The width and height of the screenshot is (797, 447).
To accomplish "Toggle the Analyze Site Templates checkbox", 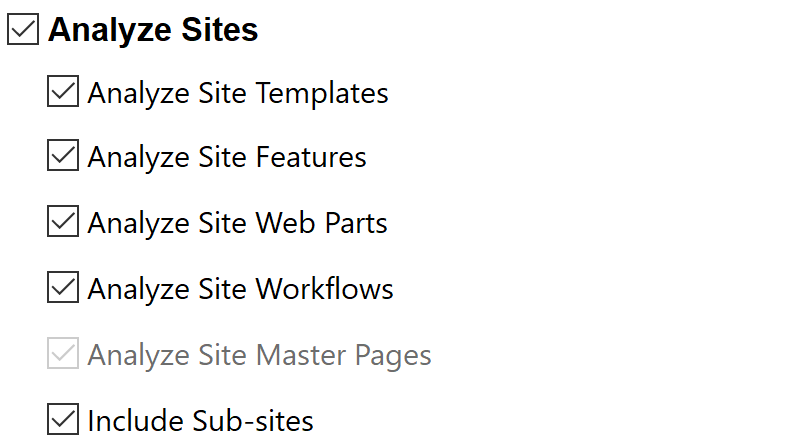I will pyautogui.click(x=63, y=93).
